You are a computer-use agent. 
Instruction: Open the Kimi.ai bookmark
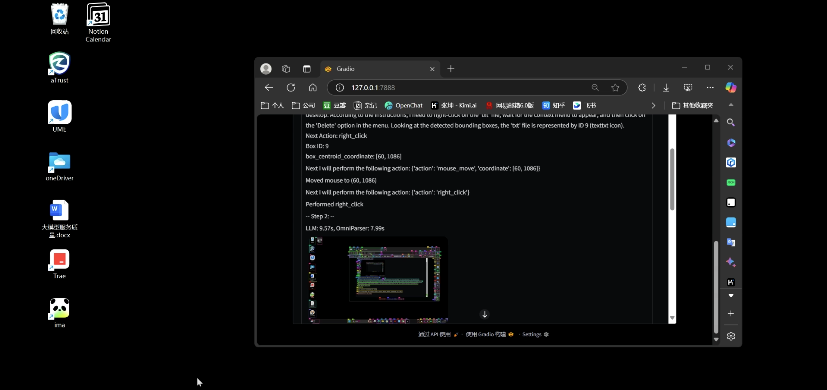[x=454, y=106]
